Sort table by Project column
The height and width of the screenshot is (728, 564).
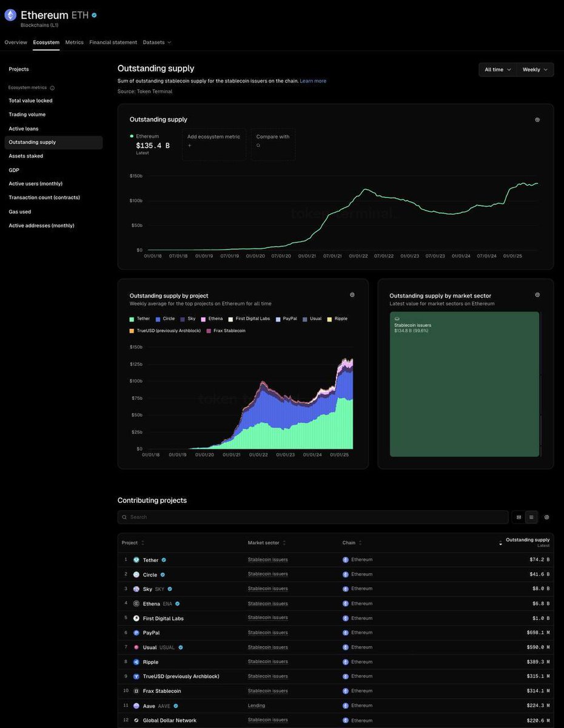tap(133, 543)
